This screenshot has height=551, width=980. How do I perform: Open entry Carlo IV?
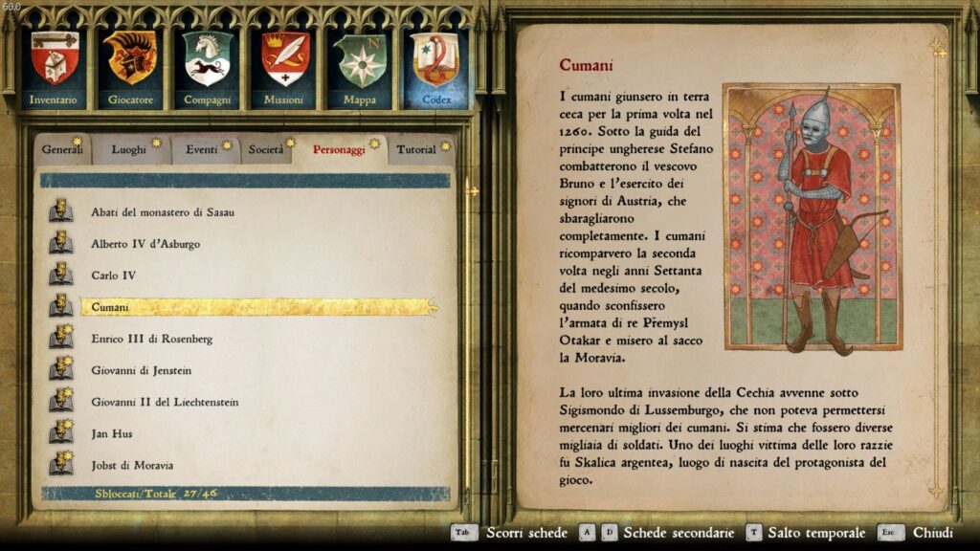tap(113, 275)
